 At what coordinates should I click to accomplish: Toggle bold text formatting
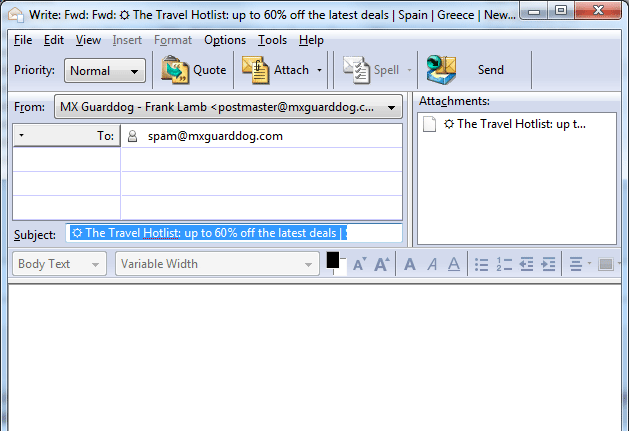tap(410, 264)
